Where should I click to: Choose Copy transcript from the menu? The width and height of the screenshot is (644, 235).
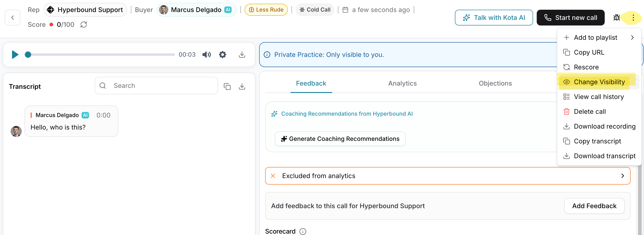click(599, 141)
